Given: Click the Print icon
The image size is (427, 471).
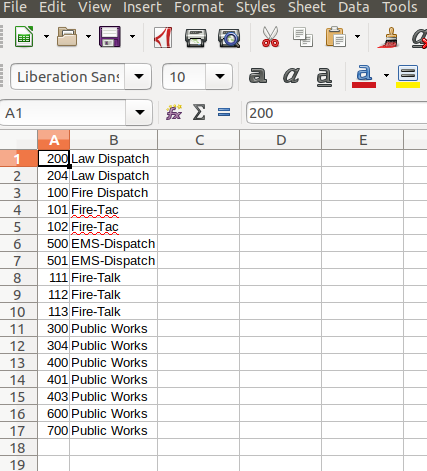Looking at the screenshot, I should coord(196,37).
